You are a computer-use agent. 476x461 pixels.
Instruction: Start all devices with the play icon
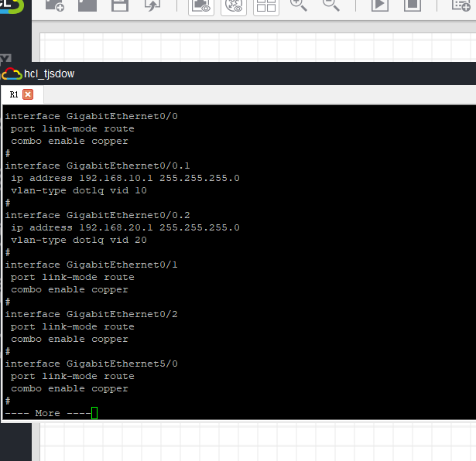(380, 5)
